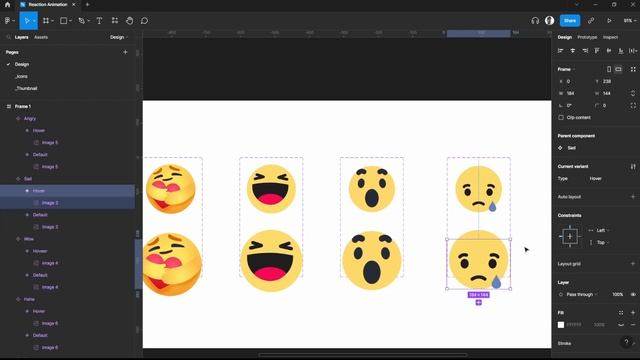Search layers with the magnifier icon
640x360 pixels.
8,37
